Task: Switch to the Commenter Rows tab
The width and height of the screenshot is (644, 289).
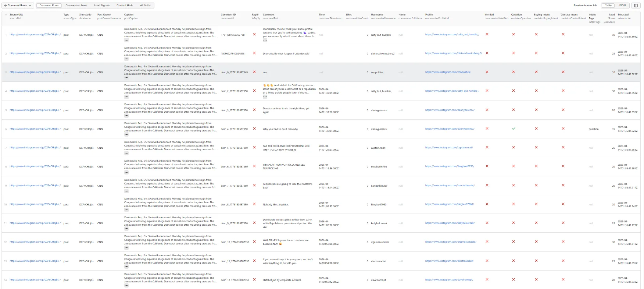Action: [76, 6]
